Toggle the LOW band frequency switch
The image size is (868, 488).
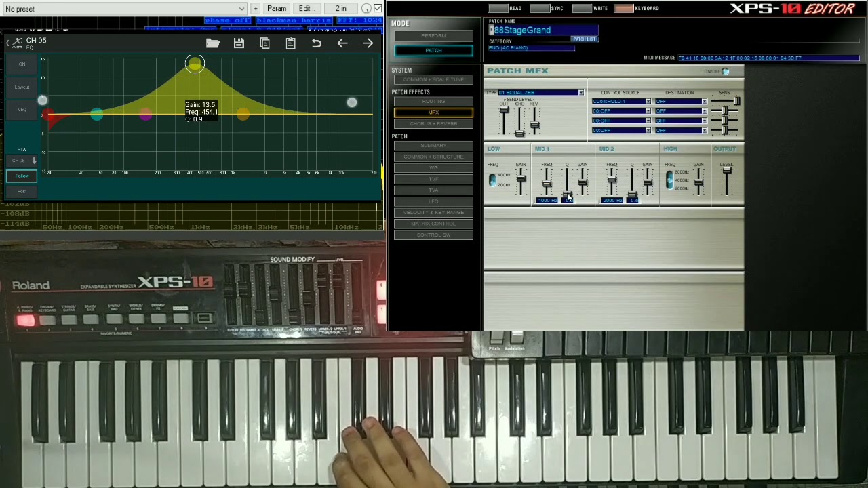click(492, 180)
